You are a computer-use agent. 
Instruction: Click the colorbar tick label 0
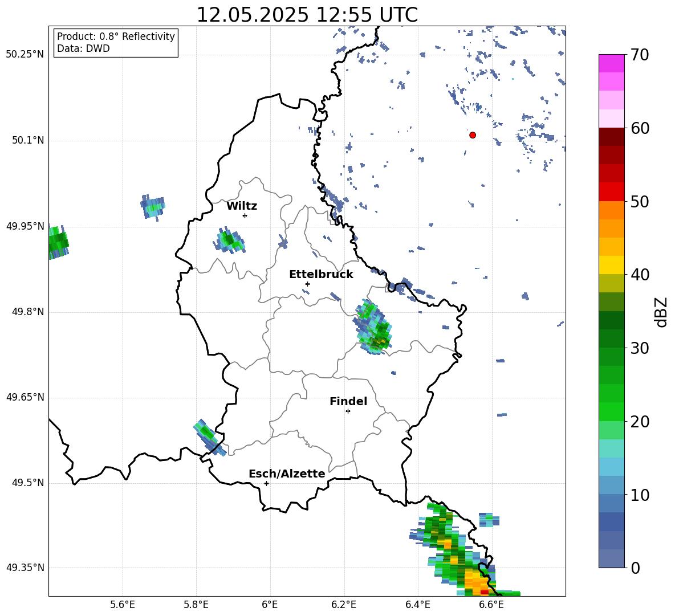[x=635, y=568]
